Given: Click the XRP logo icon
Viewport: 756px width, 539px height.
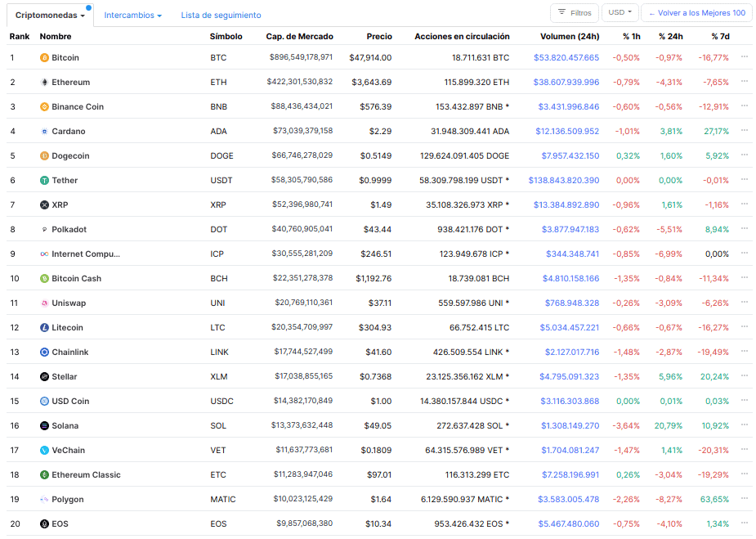Looking at the screenshot, I should click(x=44, y=205).
